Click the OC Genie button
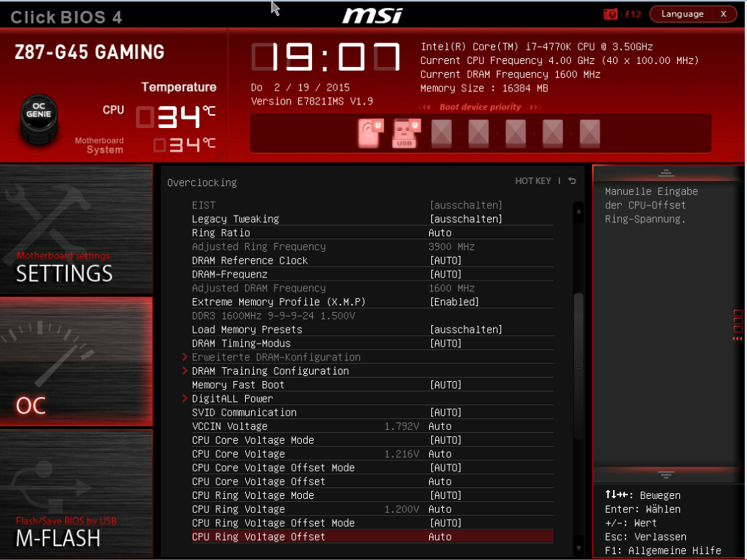The width and height of the screenshot is (747, 560). tap(38, 119)
